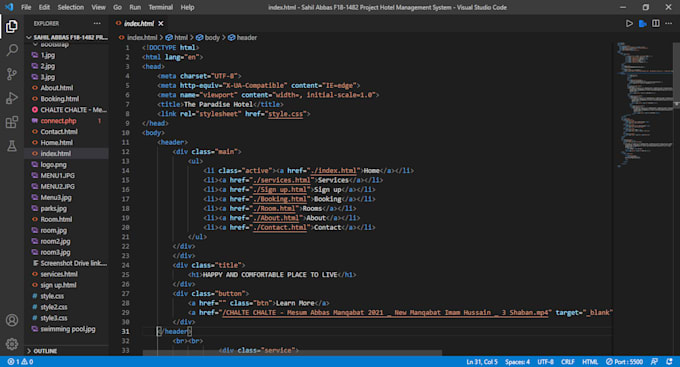Click the notifications bell in status bar

click(x=670, y=361)
